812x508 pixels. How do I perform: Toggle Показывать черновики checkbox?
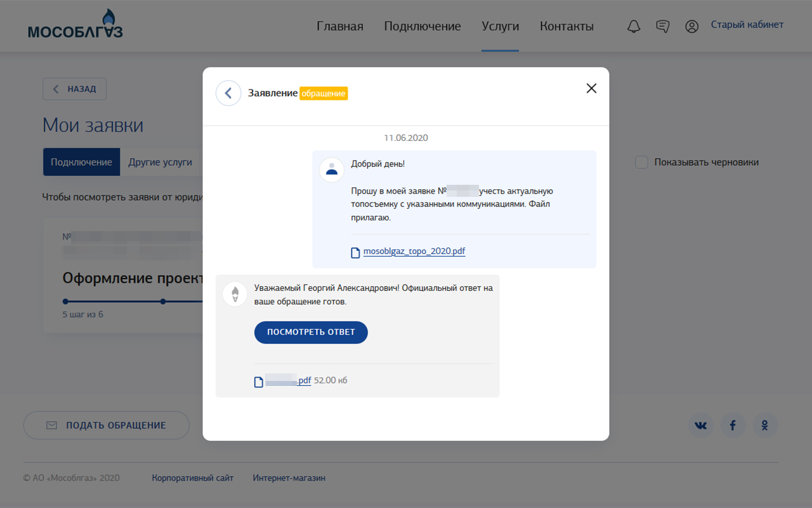tap(641, 162)
